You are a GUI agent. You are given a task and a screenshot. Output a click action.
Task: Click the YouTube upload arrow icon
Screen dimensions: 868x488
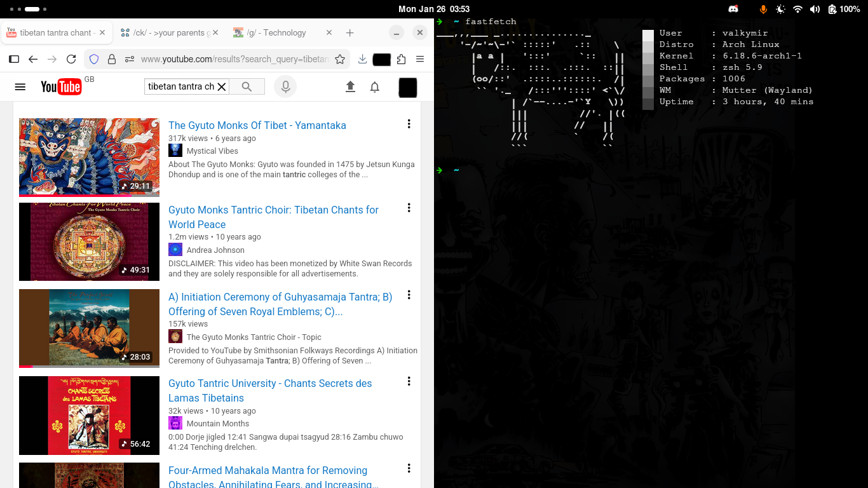click(350, 87)
